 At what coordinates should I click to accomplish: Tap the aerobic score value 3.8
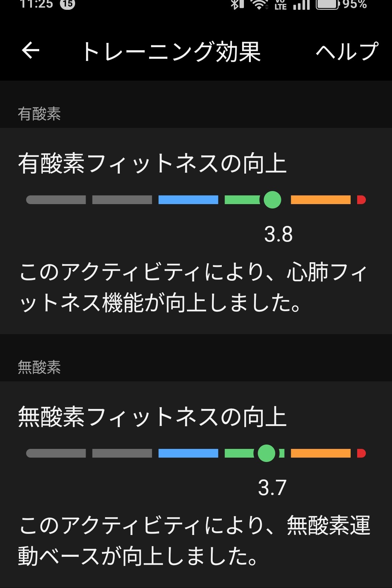[278, 234]
